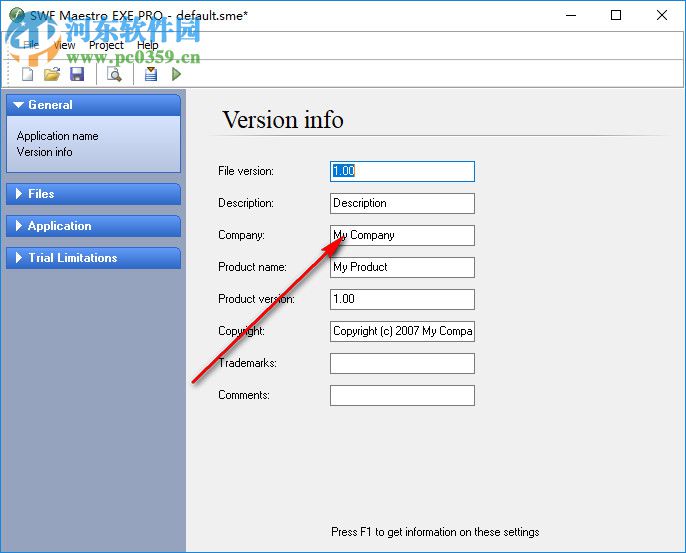Click the empty Comments input field
This screenshot has width=686, height=553.
(x=402, y=396)
